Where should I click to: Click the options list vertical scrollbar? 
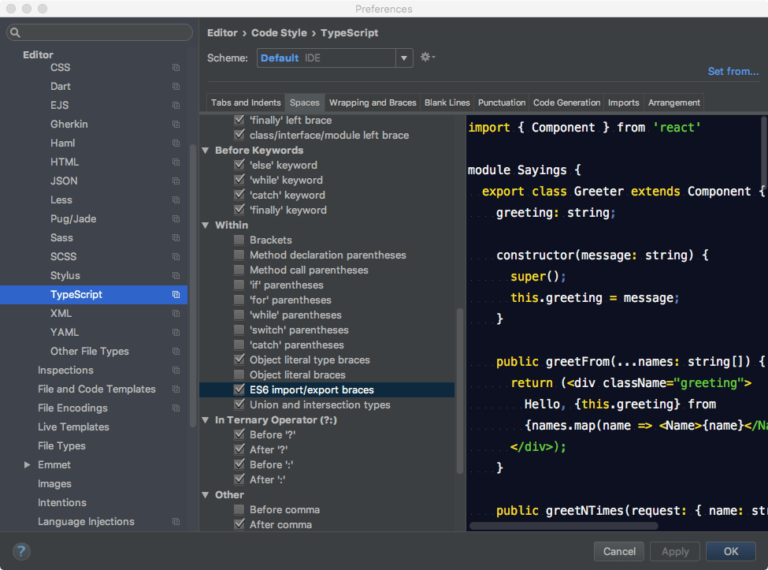click(x=460, y=391)
